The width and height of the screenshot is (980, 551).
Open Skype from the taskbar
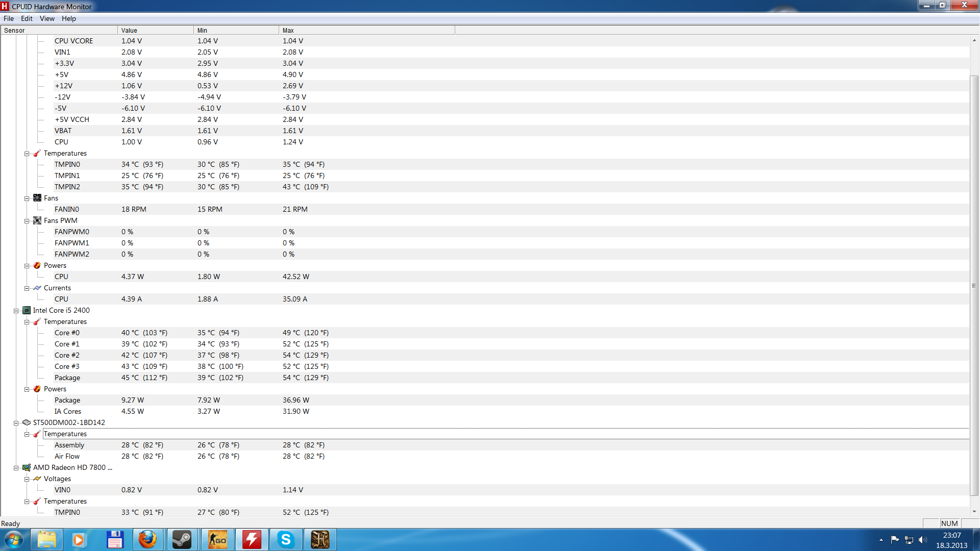285,540
